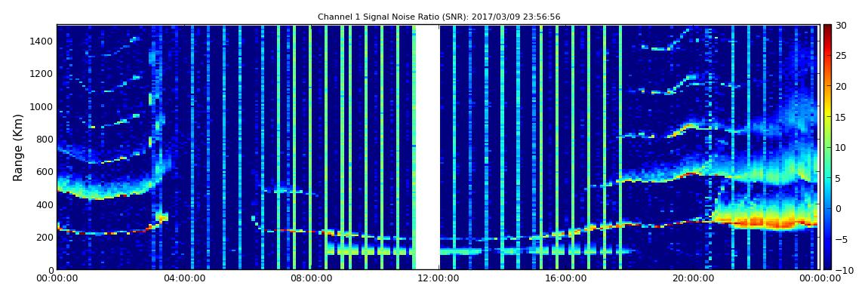Click the colorbar value 15
Screen dimensions: 868x307
[841, 117]
